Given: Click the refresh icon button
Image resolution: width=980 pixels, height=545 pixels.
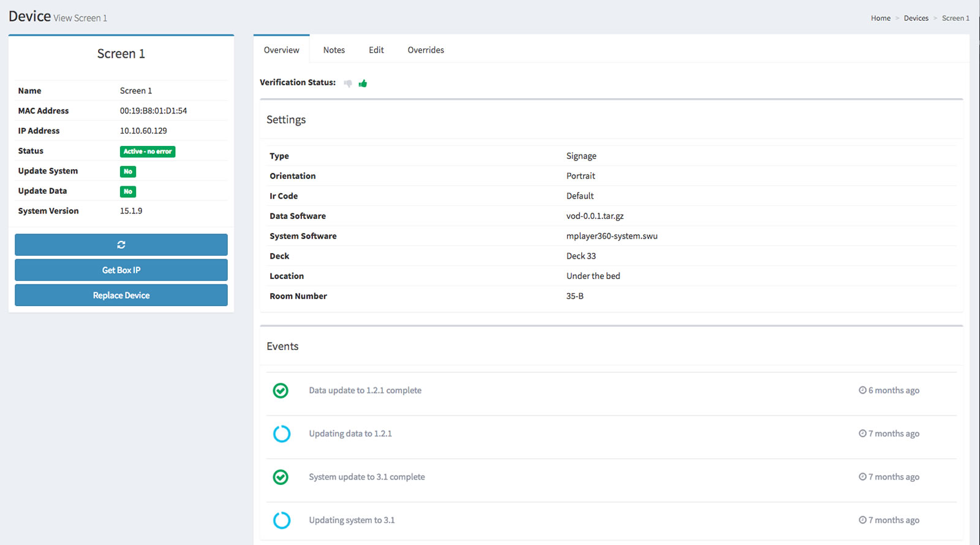Looking at the screenshot, I should click(x=121, y=245).
